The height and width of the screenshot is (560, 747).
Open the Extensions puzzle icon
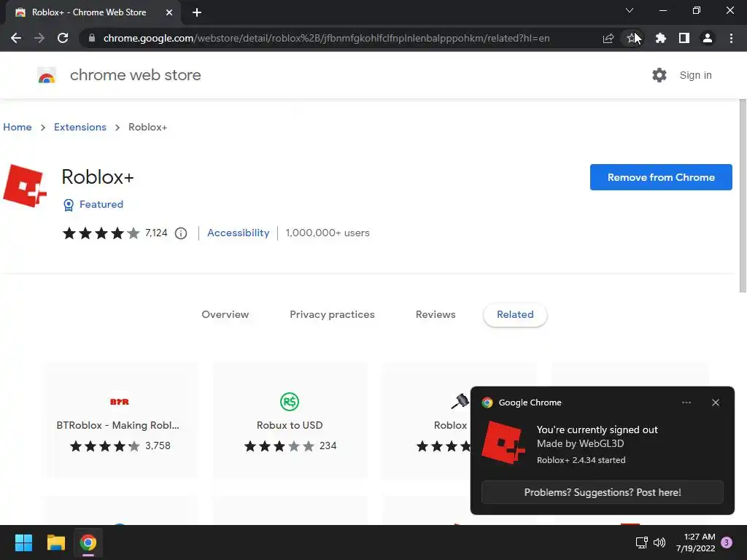(660, 38)
